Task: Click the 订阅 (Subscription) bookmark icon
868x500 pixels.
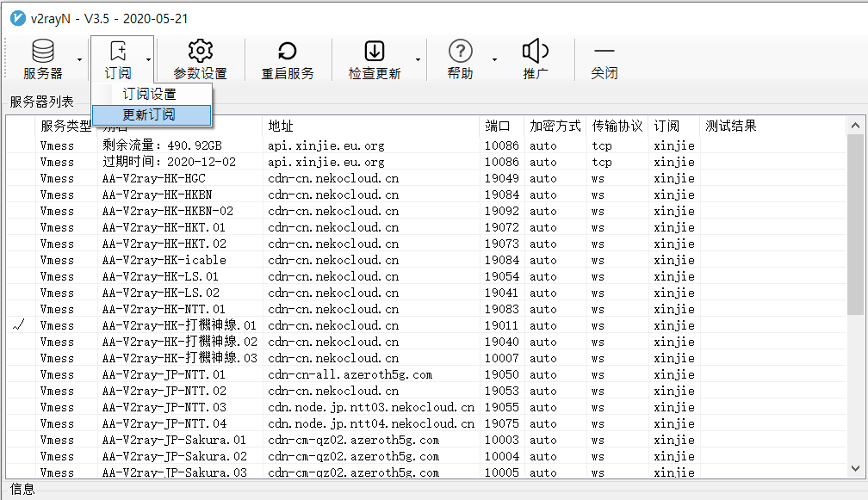Action: pyautogui.click(x=118, y=51)
